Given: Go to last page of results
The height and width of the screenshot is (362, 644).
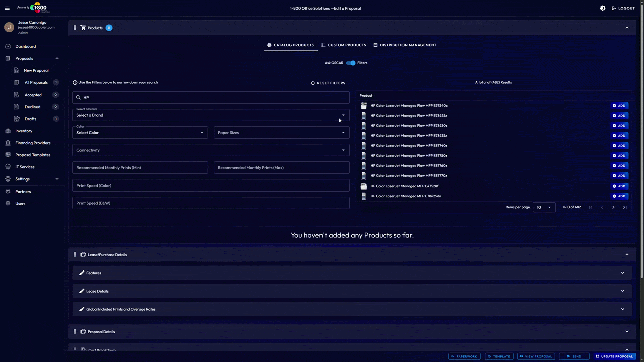Looking at the screenshot, I should pos(625,207).
